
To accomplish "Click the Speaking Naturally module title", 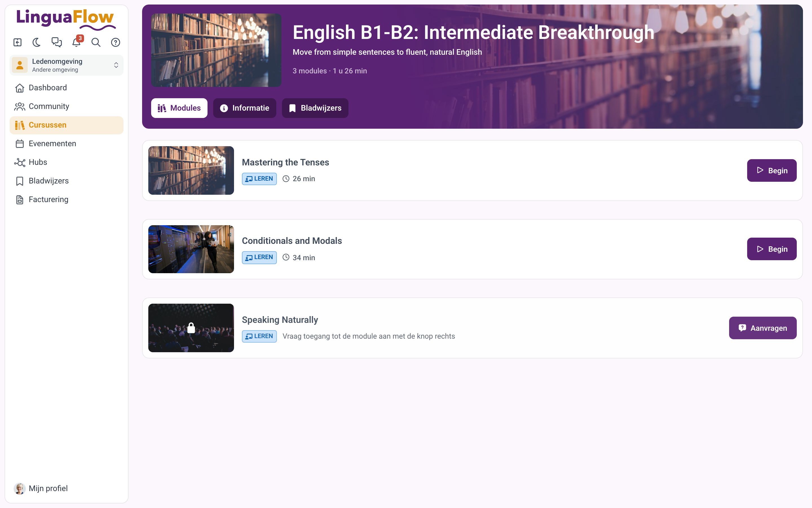I will click(280, 320).
